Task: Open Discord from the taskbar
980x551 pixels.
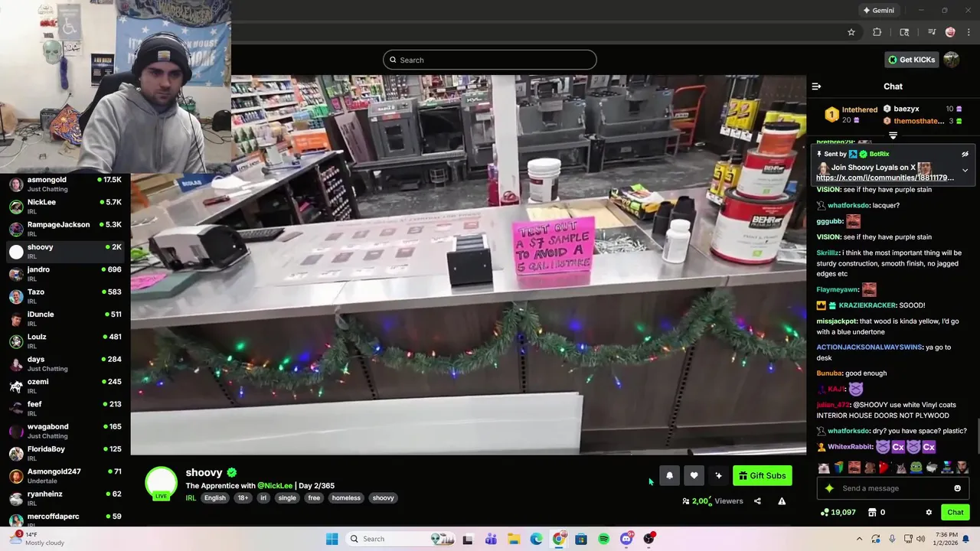Action: coord(626,539)
